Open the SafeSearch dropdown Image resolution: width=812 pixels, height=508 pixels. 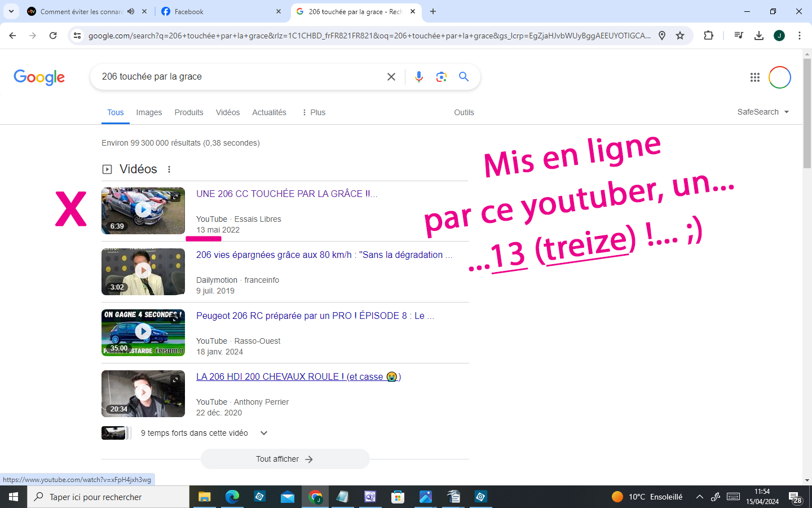click(763, 112)
